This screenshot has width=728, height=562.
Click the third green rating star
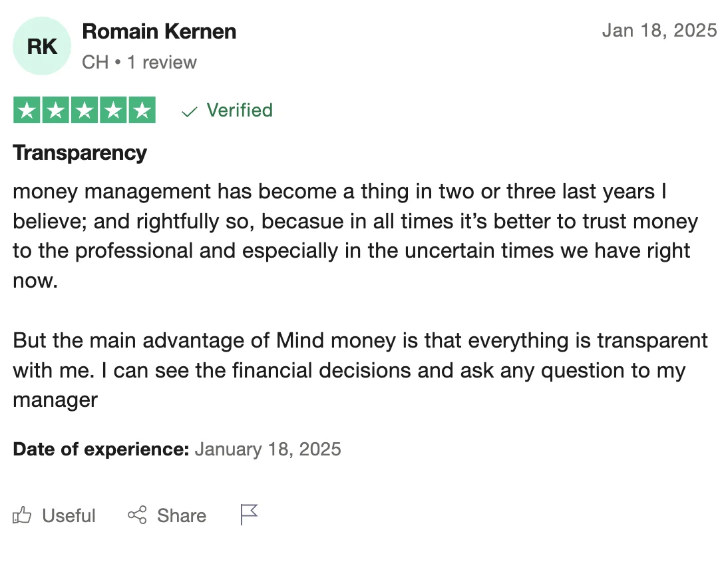tap(85, 111)
